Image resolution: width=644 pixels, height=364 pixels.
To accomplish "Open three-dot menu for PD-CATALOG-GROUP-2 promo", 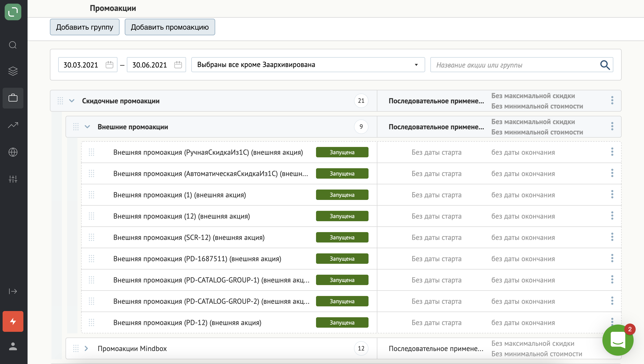I will coord(612,301).
